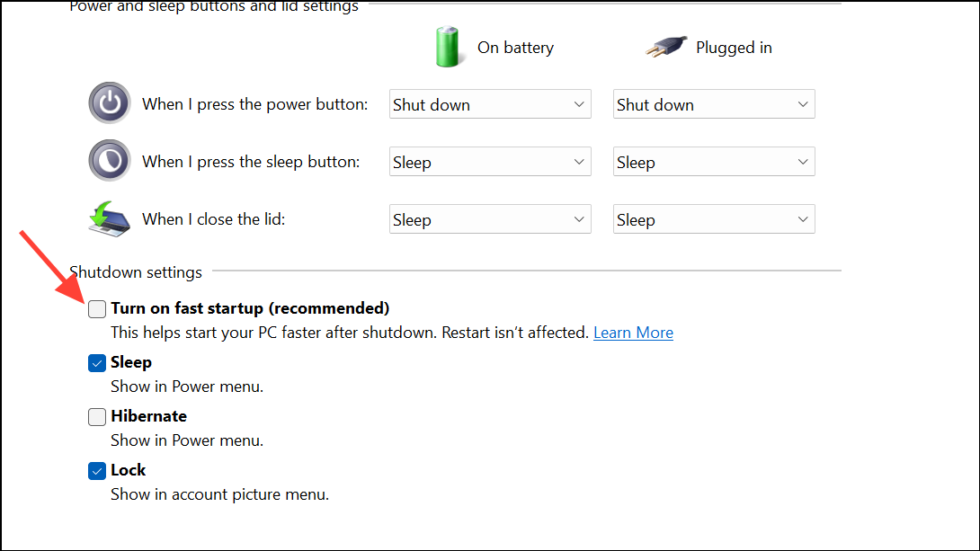Viewport: 980px width, 551px height.
Task: Open close lid On battery dropdown
Action: (x=489, y=218)
